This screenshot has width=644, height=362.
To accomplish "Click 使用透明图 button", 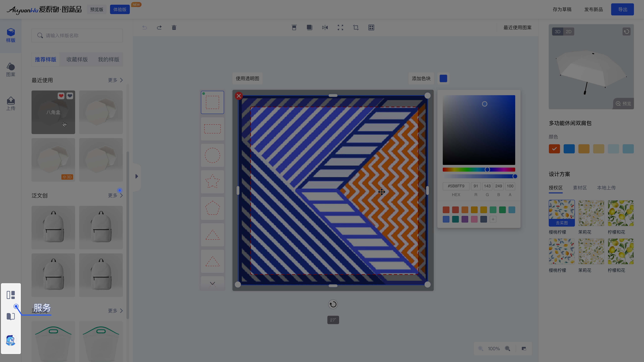I will click(x=247, y=78).
